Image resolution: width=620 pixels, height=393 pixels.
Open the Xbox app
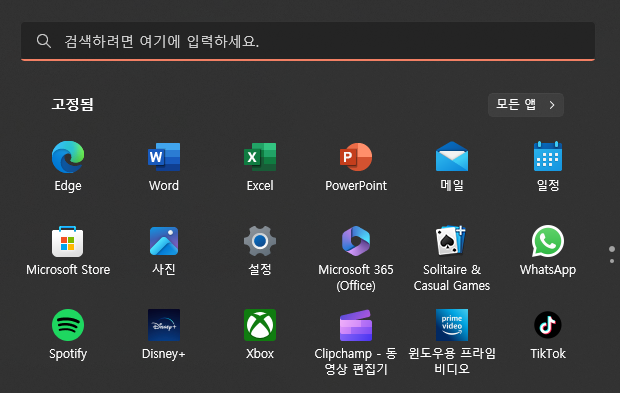[x=260, y=325]
